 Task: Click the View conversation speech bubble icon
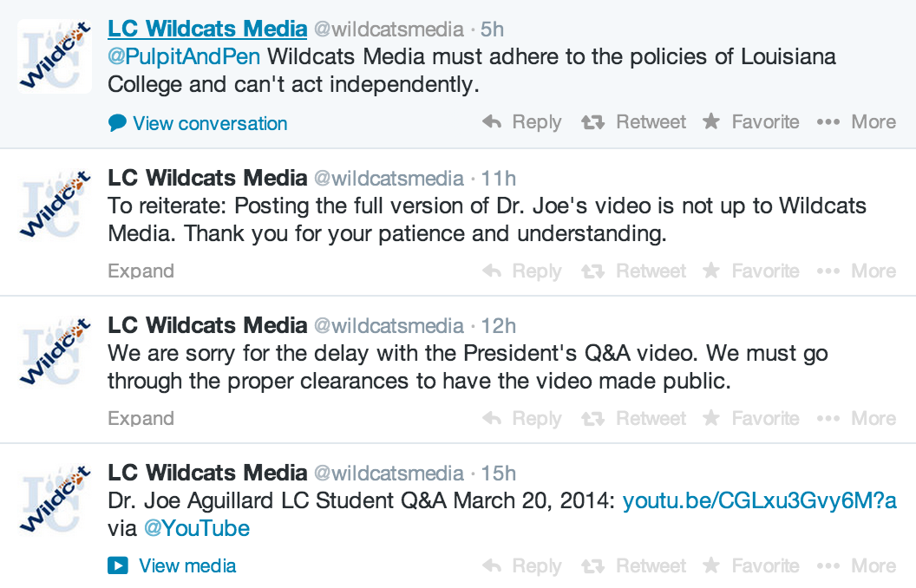pos(117,123)
